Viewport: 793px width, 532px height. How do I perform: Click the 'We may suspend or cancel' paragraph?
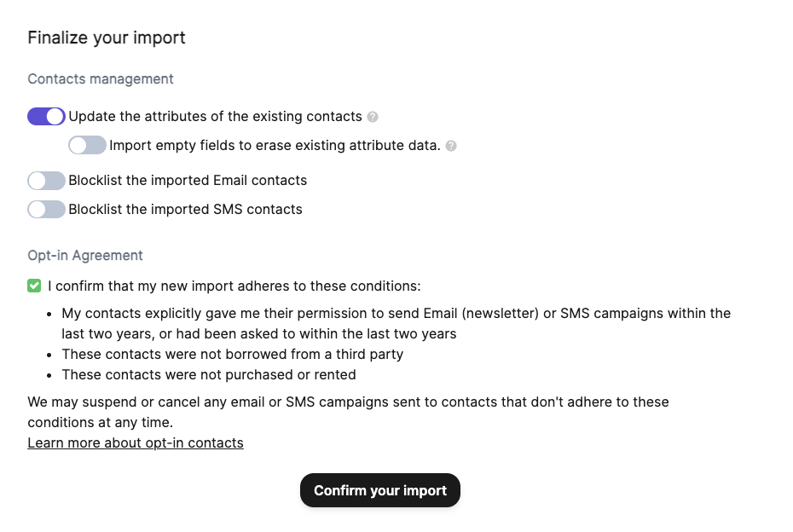click(348, 402)
